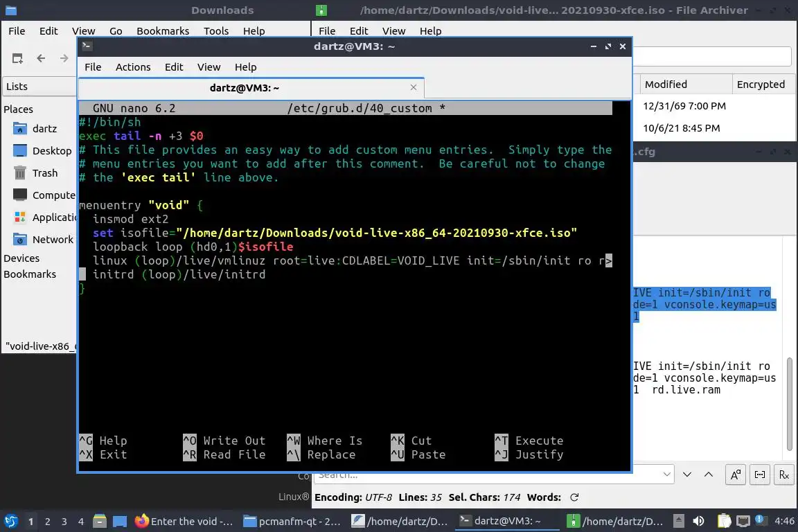Screen dimensions: 798x532
Task: Click the set isofile line in nano
Action: click(335, 233)
